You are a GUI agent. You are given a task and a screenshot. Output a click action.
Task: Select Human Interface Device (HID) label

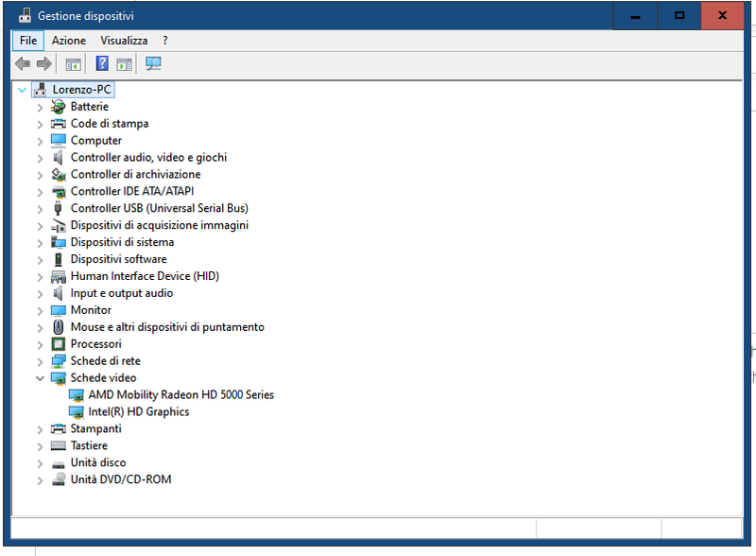pyautogui.click(x=145, y=276)
